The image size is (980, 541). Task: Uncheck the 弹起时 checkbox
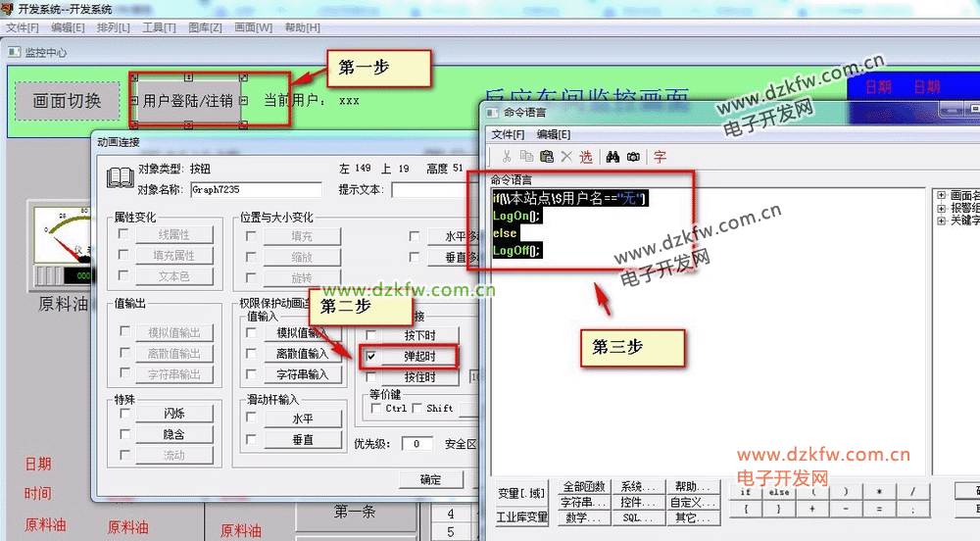pyautogui.click(x=370, y=356)
